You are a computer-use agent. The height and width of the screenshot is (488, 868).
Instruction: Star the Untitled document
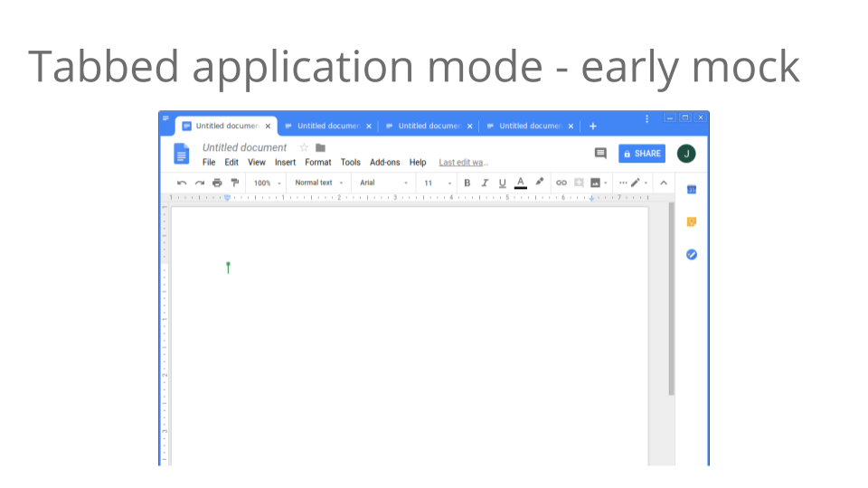pyautogui.click(x=304, y=147)
